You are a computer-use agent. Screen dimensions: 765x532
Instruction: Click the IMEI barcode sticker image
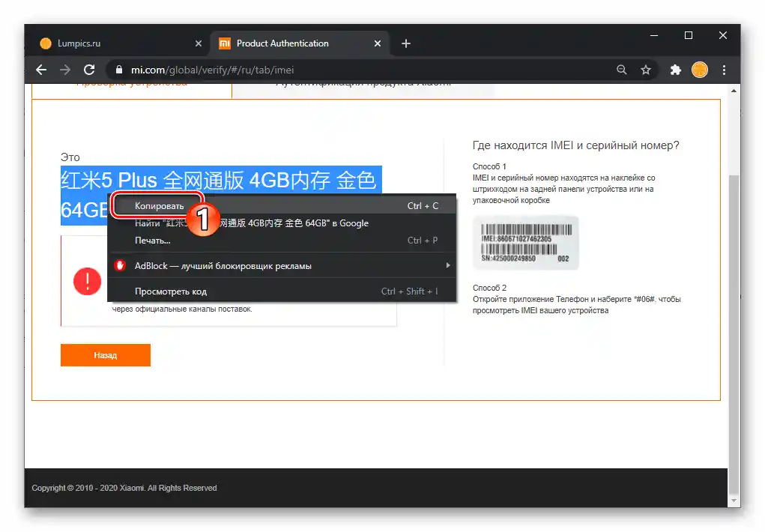click(525, 243)
